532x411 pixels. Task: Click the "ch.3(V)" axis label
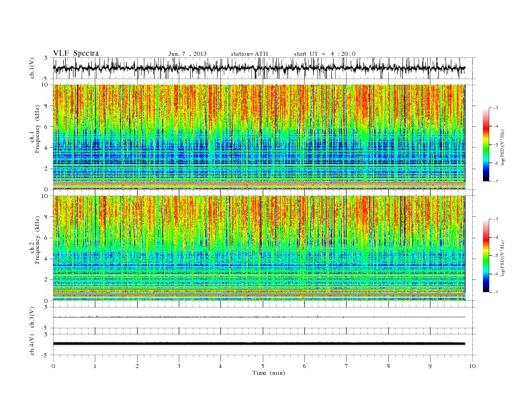32,317
